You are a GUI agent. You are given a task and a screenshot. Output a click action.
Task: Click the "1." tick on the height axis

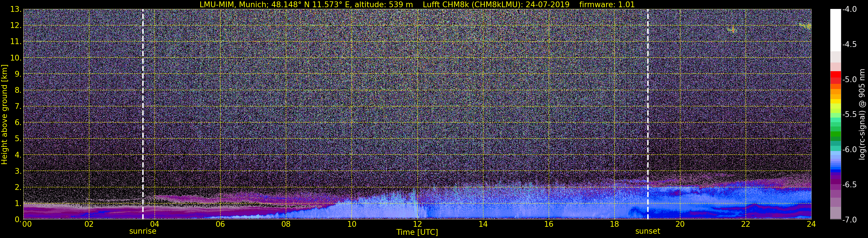(x=18, y=203)
